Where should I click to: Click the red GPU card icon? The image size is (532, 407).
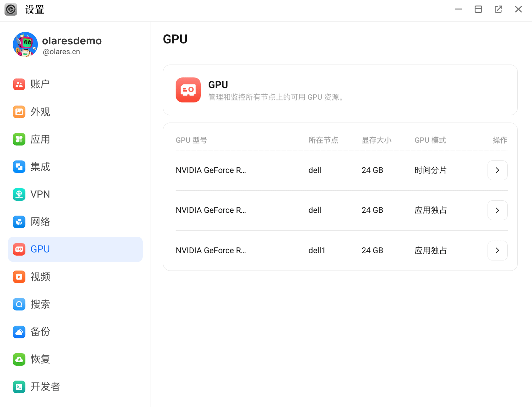click(188, 90)
